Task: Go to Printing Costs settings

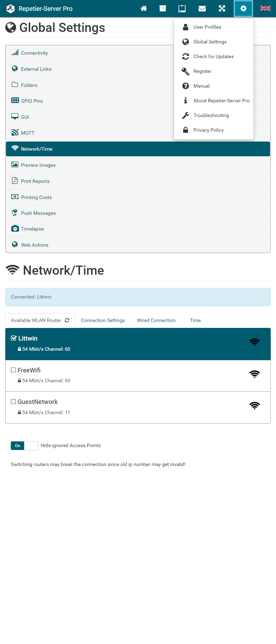Action: (36, 197)
